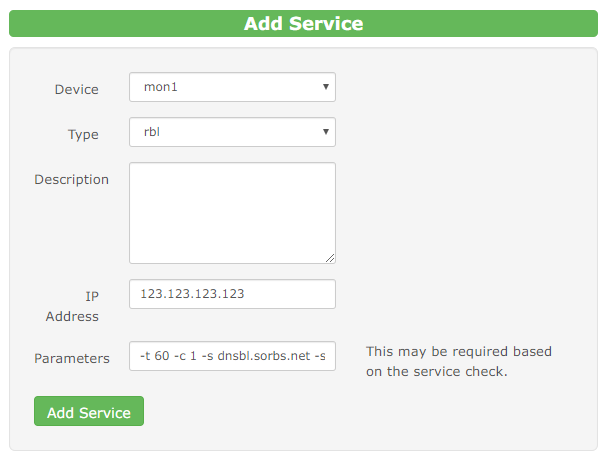This screenshot has width=607, height=458.
Task: Click into the Parameters input field
Action: click(x=232, y=355)
